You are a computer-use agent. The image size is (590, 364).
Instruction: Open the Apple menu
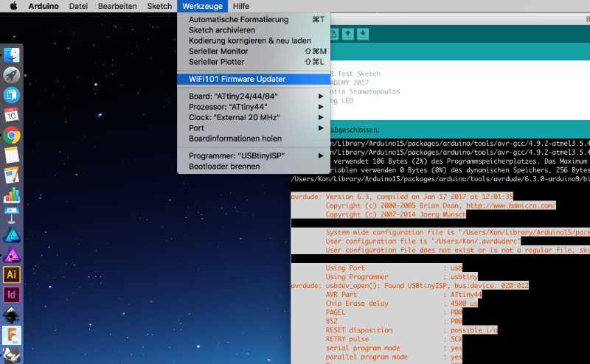[x=13, y=6]
